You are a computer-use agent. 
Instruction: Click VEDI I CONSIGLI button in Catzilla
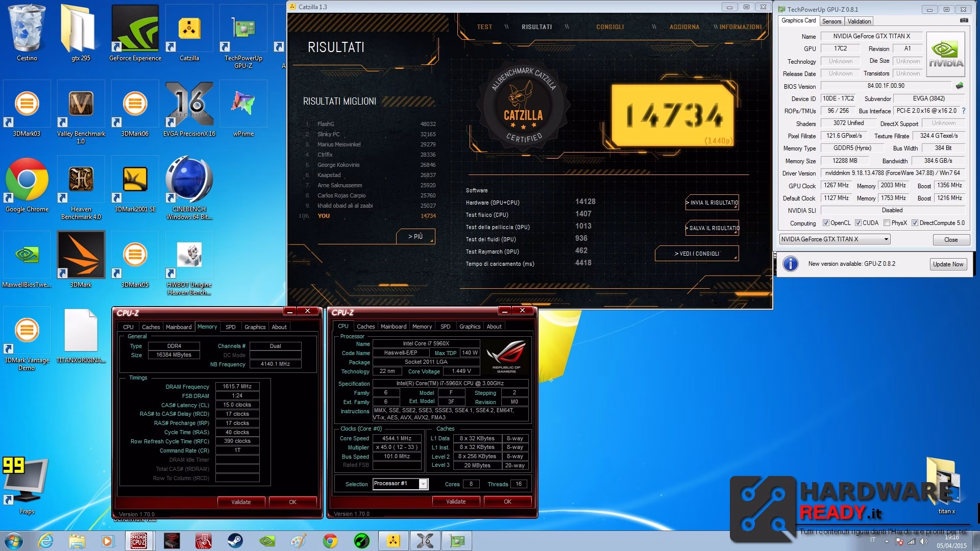[x=697, y=254]
